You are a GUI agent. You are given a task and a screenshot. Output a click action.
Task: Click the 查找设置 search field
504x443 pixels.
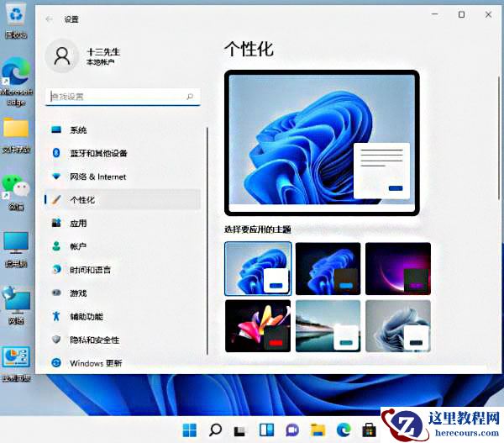[123, 97]
